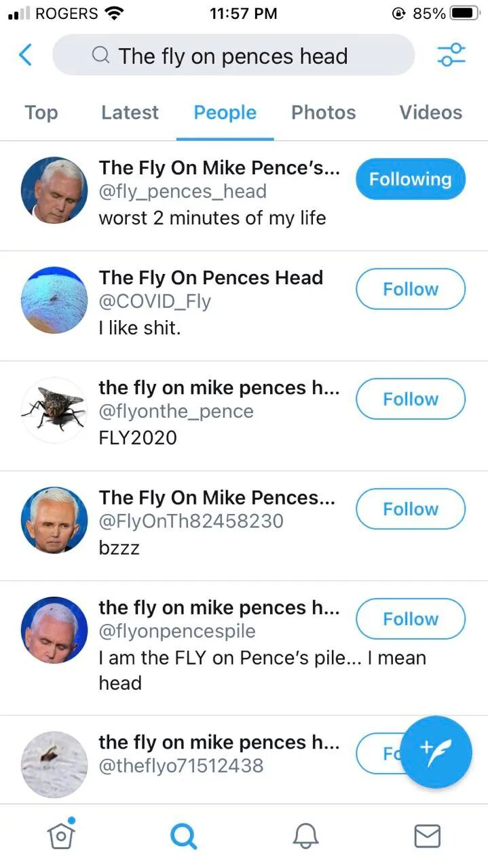Open the search filter settings icon
This screenshot has height=868, width=488.
pos(451,55)
